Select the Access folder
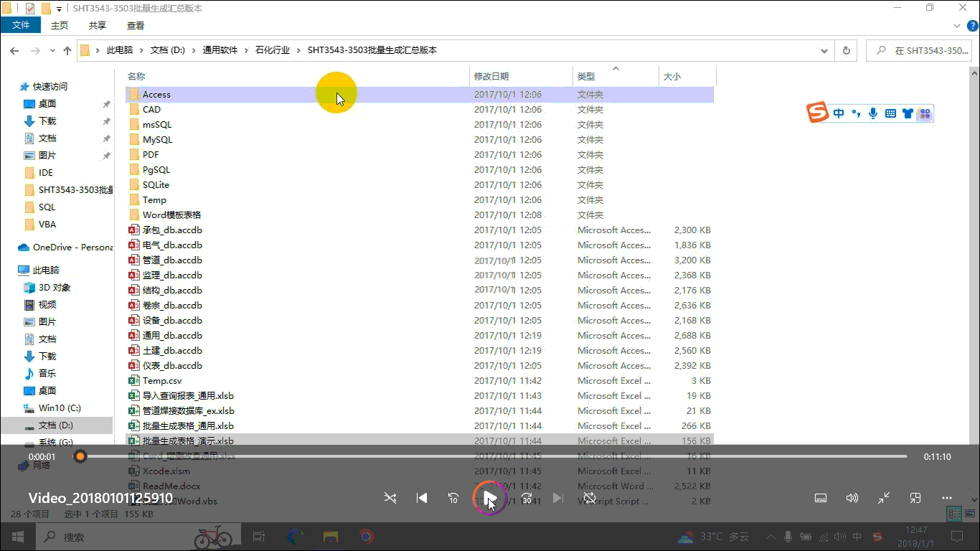 coord(420,95)
